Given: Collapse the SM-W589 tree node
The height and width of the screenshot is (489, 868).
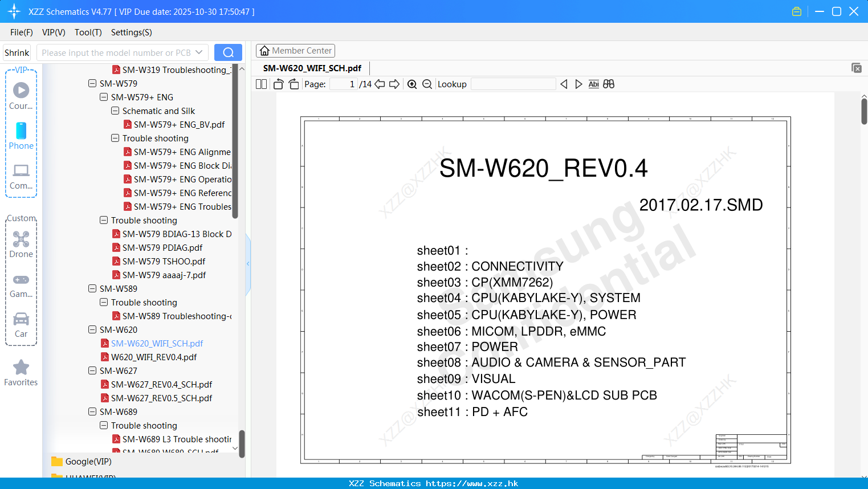Looking at the screenshot, I should pyautogui.click(x=92, y=288).
